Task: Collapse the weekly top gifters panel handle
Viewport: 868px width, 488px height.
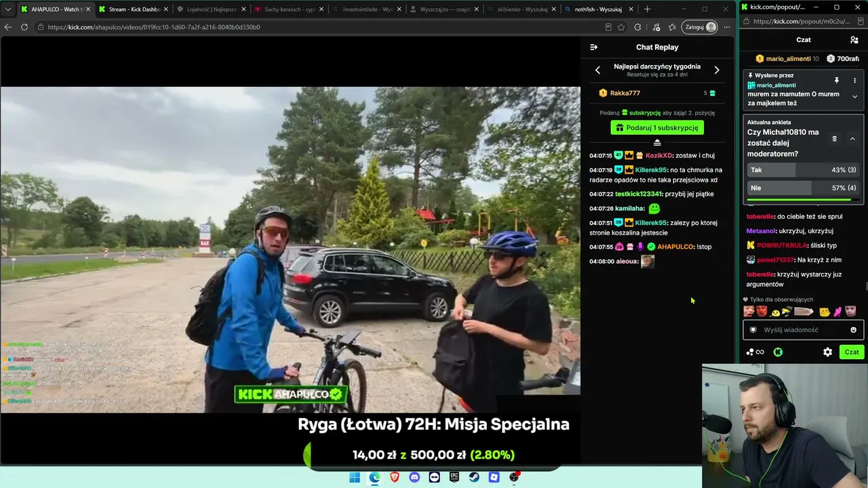Action: 657,142
